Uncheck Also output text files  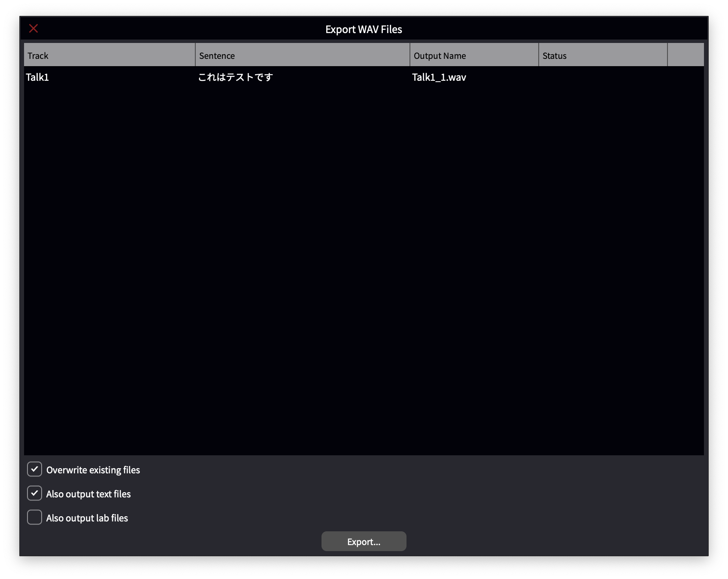click(34, 494)
